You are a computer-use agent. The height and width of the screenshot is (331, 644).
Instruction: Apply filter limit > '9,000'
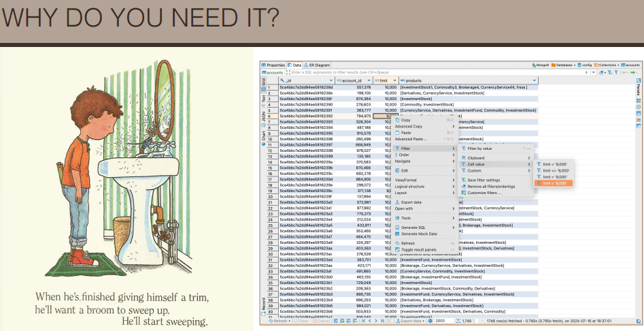554,177
